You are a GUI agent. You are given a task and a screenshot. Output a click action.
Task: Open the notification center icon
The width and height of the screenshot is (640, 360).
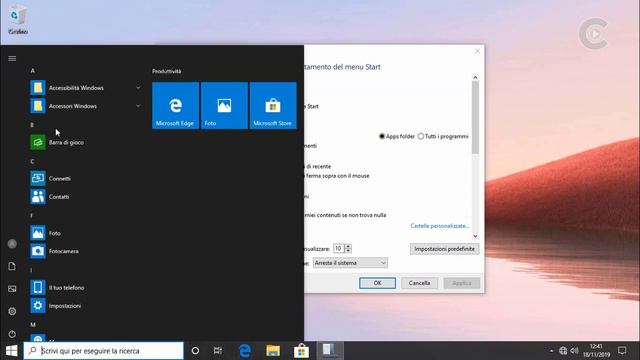coord(622,351)
